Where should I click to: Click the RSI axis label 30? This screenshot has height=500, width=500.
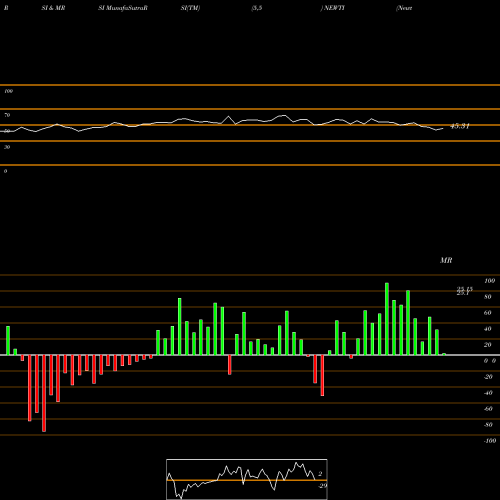pos(7,147)
